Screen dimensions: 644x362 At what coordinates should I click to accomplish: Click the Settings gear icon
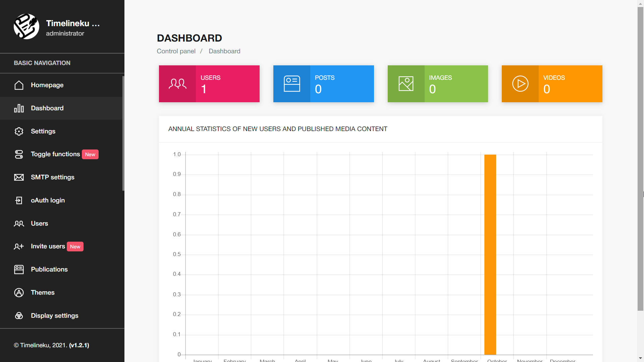pos(19,131)
